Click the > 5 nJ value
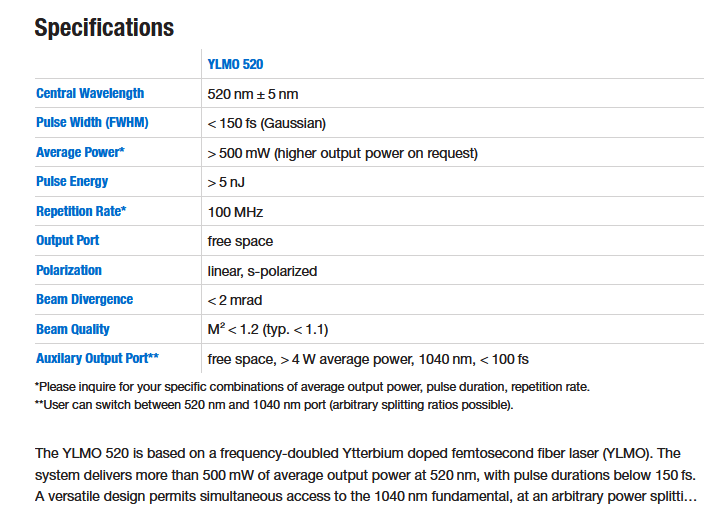Screen dimensions: 722x512 228,183
